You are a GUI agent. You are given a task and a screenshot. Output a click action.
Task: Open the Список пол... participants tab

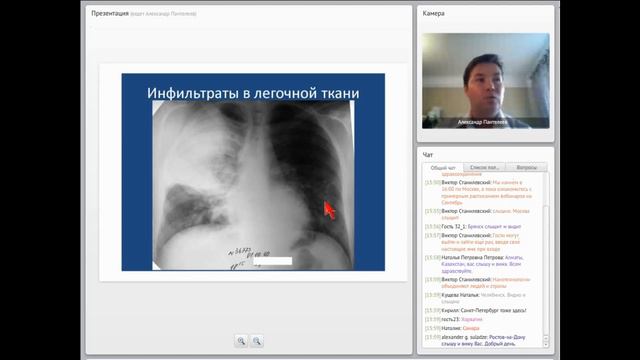click(x=484, y=167)
